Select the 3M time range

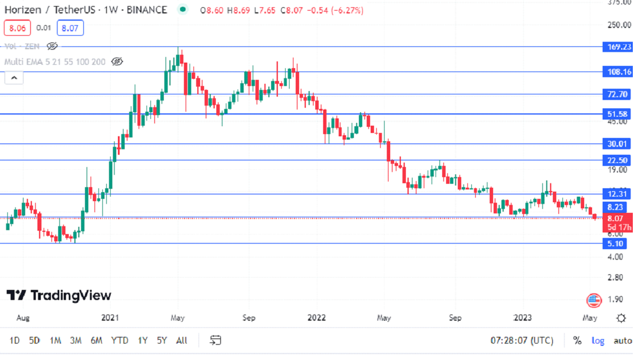pos(75,340)
